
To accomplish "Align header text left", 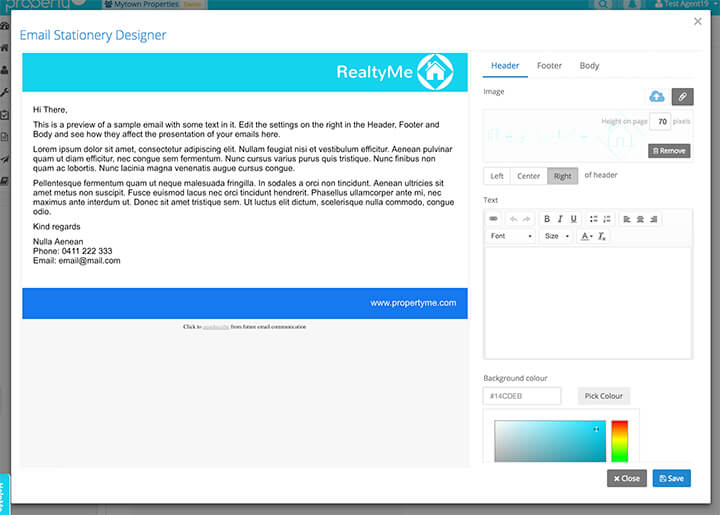I will point(627,219).
